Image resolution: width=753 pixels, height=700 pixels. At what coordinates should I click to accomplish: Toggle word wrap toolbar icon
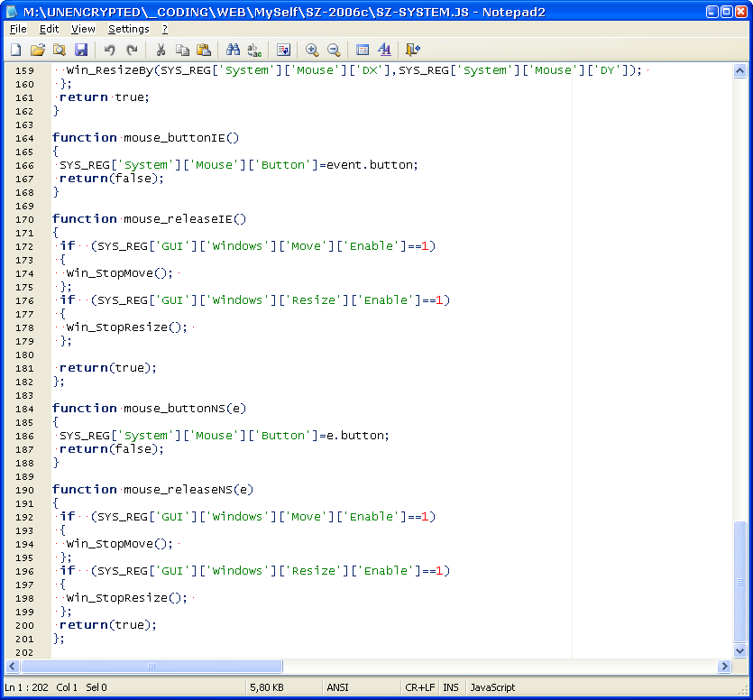tap(283, 50)
